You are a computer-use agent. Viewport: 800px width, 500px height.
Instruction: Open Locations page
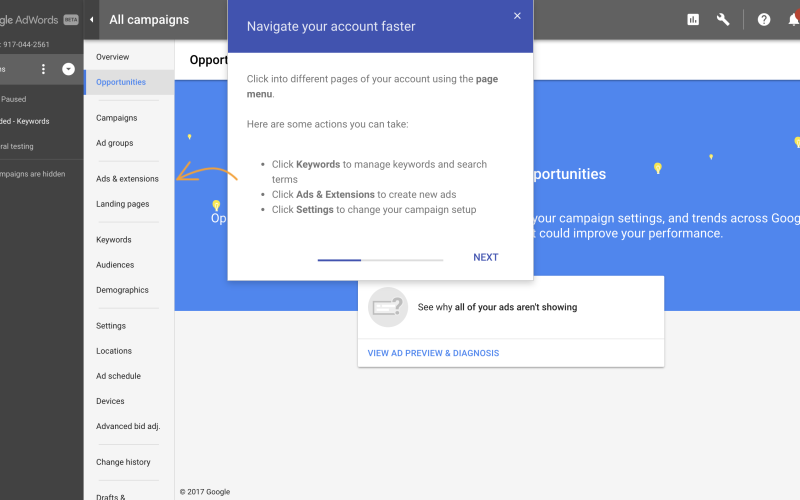click(114, 351)
